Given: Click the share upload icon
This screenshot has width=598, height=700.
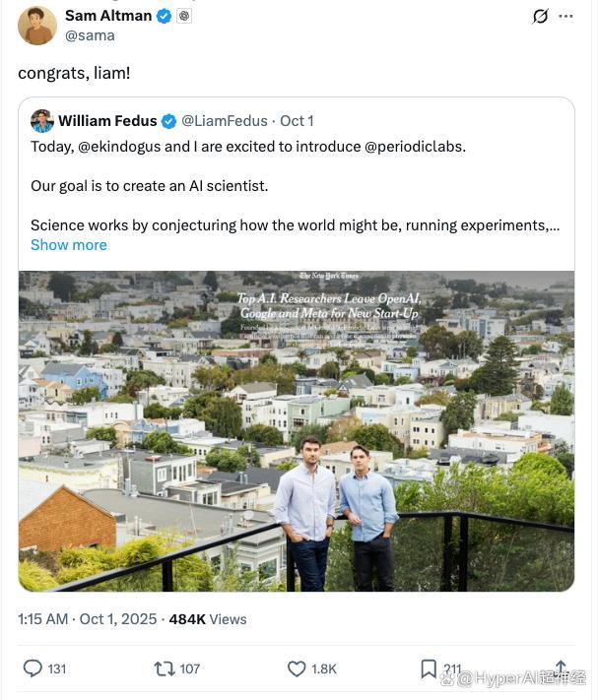Looking at the screenshot, I should pos(561,668).
